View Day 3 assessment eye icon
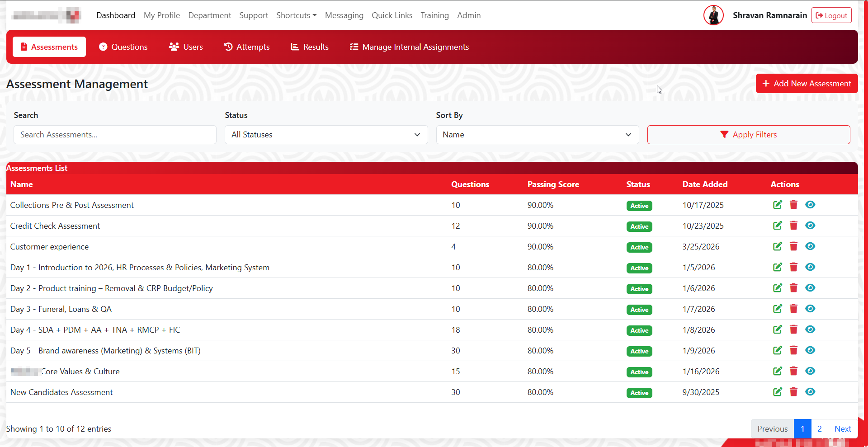 (x=810, y=309)
